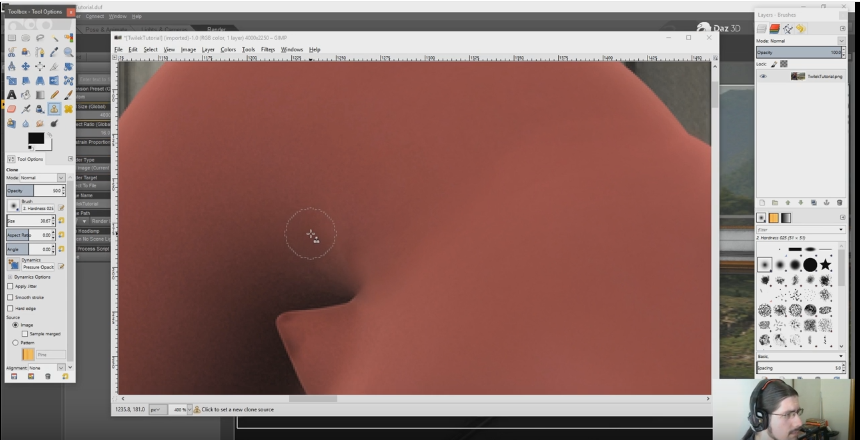Image resolution: width=860 pixels, height=440 pixels.
Task: Enable the Apply Jitter checkbox
Action: [10, 286]
